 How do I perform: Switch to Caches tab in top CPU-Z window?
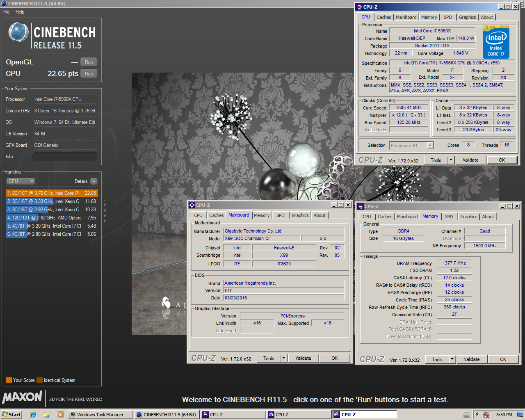coord(383,17)
